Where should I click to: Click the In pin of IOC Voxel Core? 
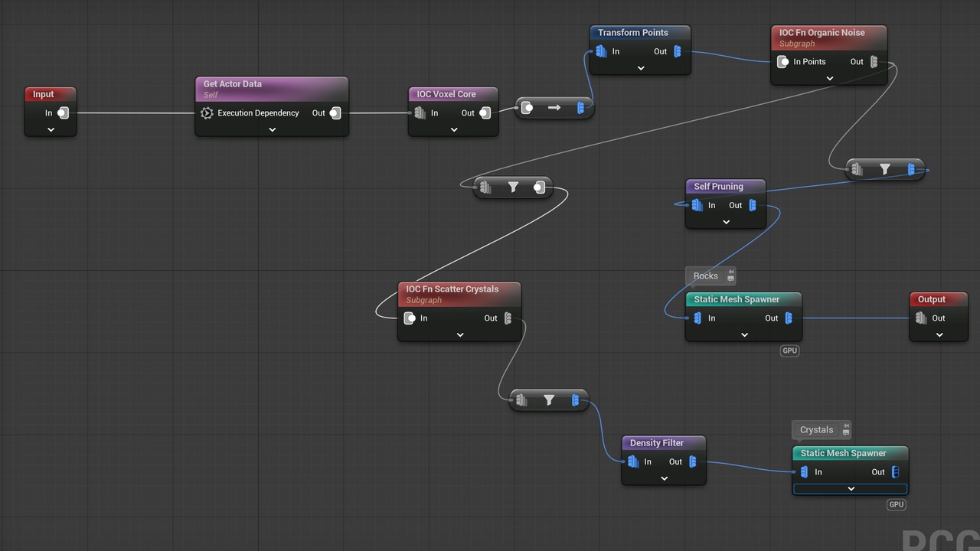click(x=420, y=113)
